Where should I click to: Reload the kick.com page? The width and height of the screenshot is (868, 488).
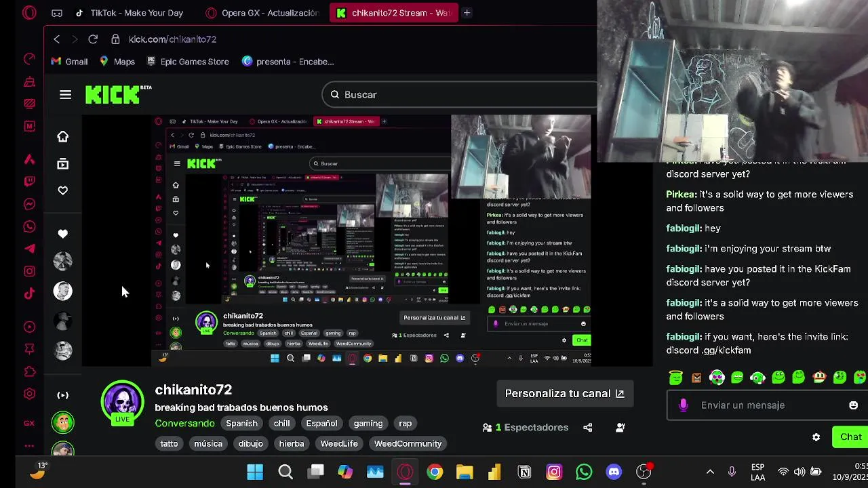[x=93, y=39]
